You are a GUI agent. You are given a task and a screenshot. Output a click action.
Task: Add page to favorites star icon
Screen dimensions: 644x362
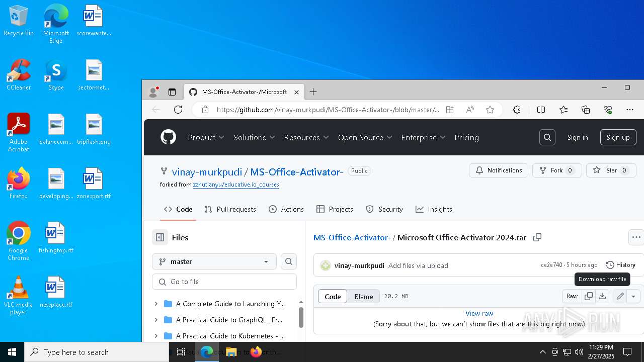(x=490, y=110)
